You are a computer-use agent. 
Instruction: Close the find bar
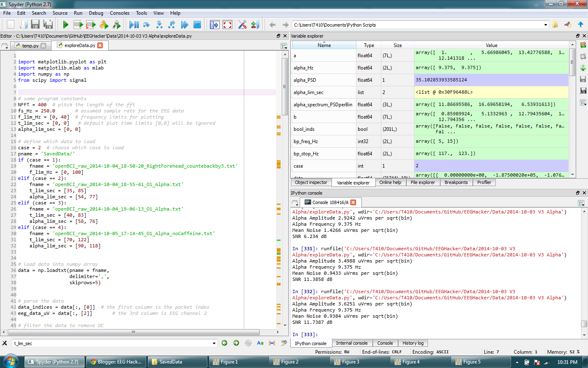point(4,343)
